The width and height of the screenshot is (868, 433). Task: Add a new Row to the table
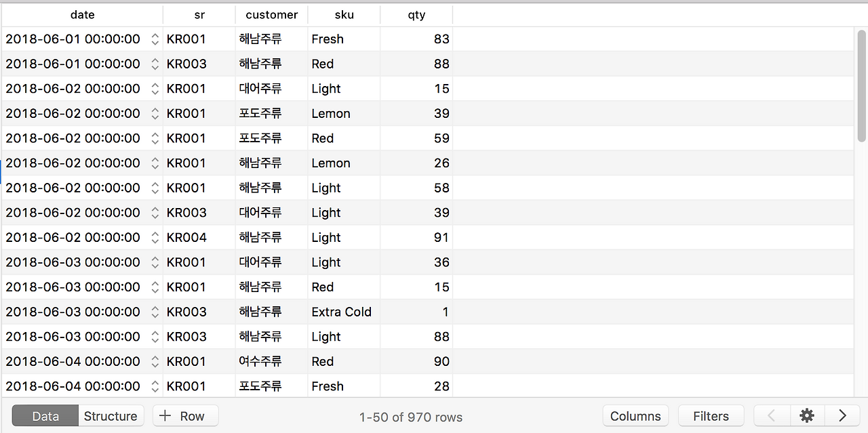tap(185, 415)
